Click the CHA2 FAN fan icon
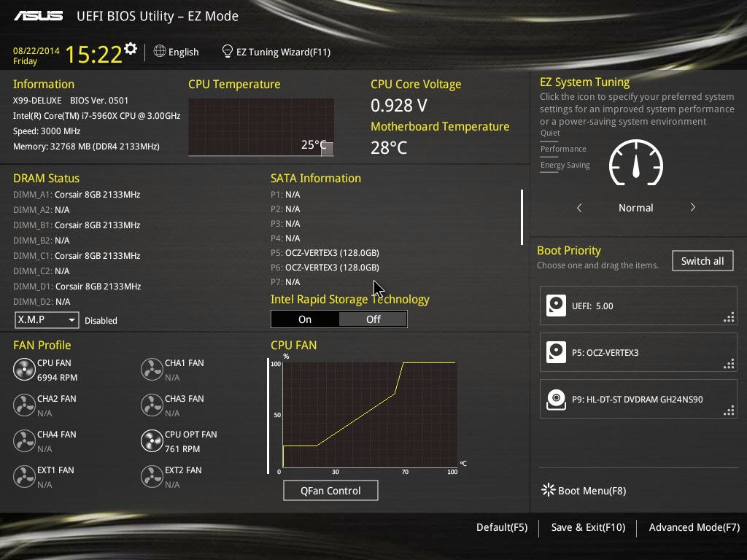 (x=24, y=405)
